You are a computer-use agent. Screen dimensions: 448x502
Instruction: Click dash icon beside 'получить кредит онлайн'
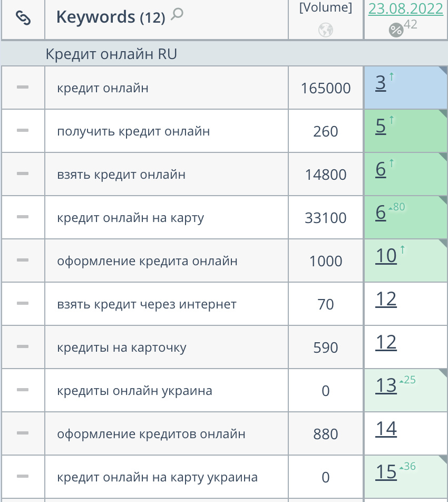pos(23,130)
